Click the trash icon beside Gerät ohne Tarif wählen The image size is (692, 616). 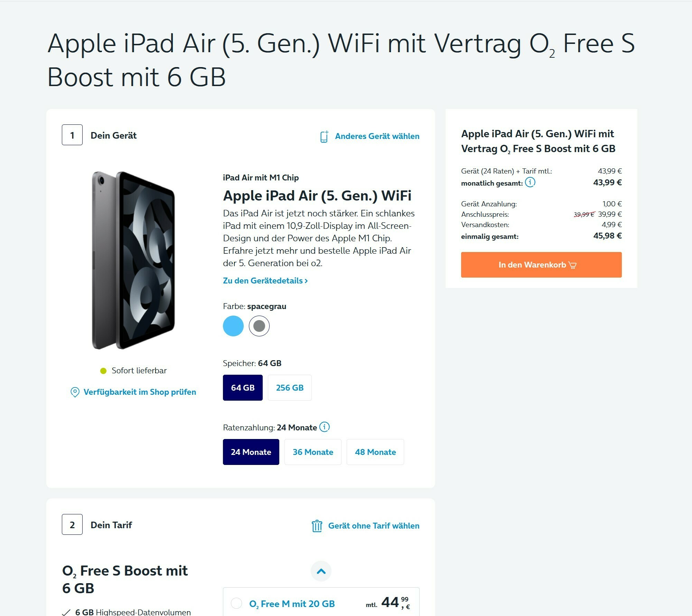point(317,526)
